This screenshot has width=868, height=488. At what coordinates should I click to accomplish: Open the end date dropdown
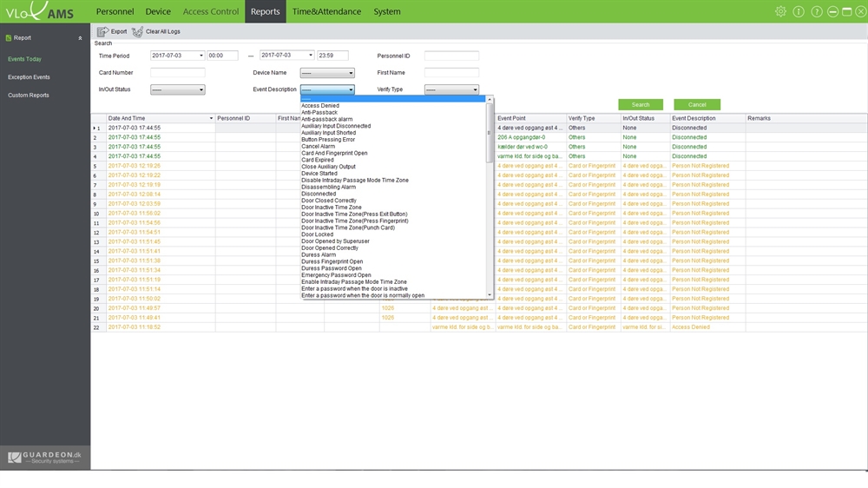(311, 56)
